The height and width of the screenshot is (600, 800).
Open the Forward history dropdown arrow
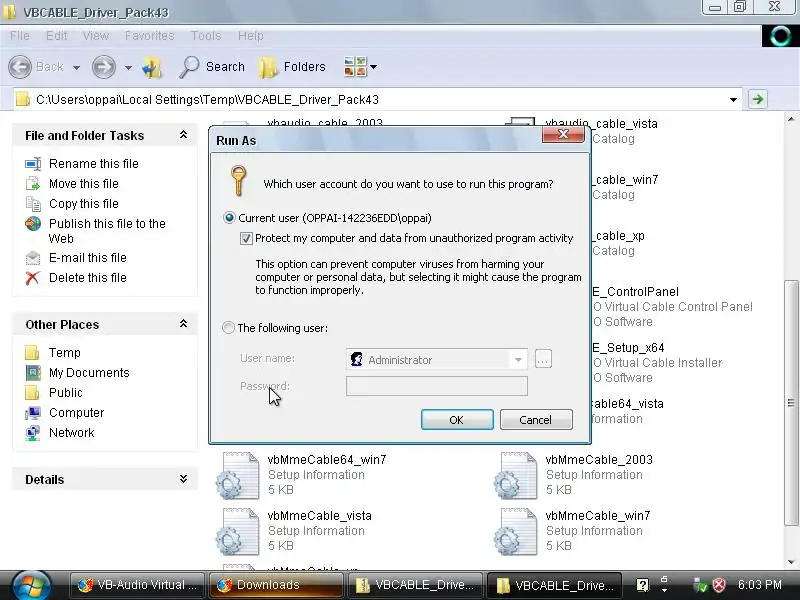[128, 67]
